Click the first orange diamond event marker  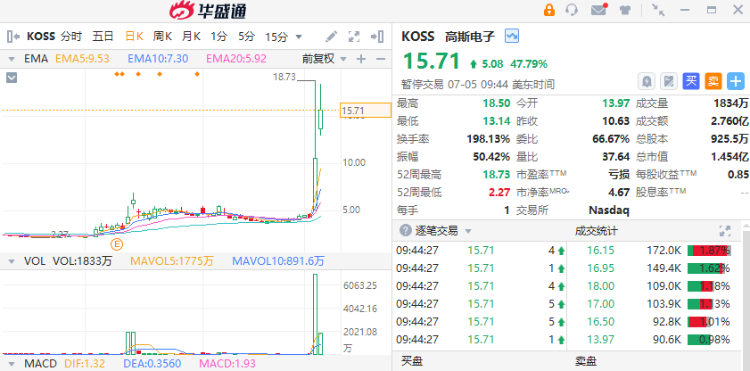117,74
